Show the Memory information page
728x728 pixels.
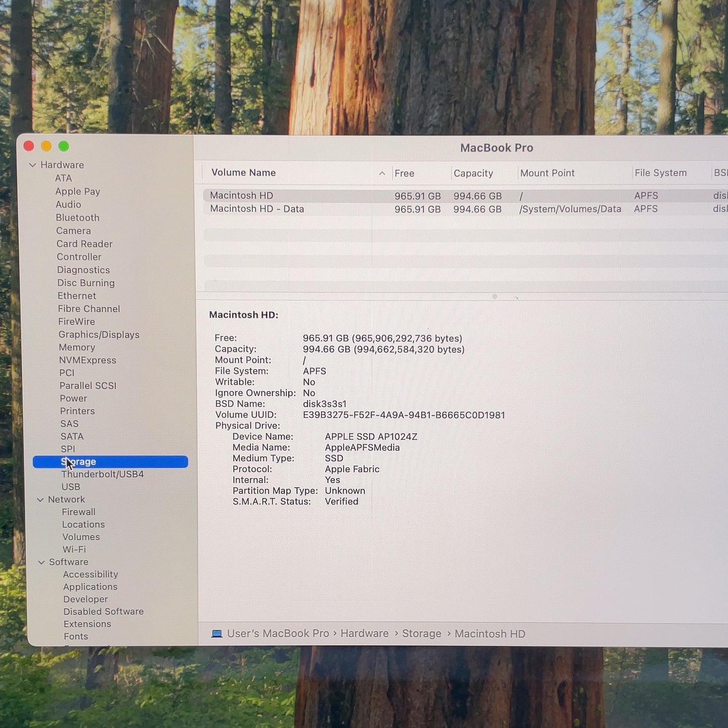pos(77,347)
